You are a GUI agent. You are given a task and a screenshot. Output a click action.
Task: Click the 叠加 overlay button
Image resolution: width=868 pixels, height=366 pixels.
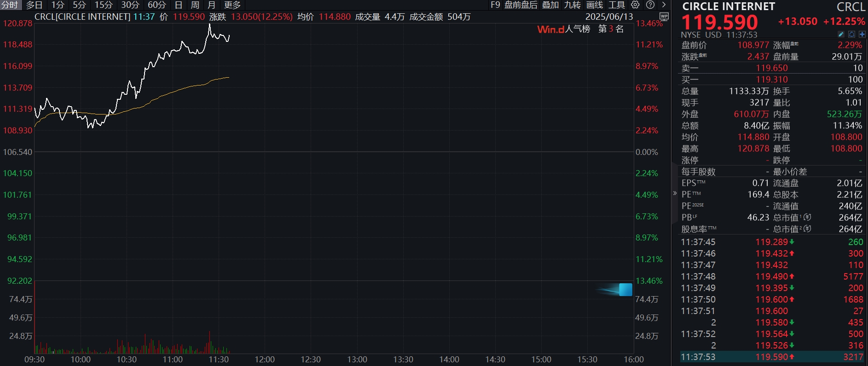[x=550, y=5]
